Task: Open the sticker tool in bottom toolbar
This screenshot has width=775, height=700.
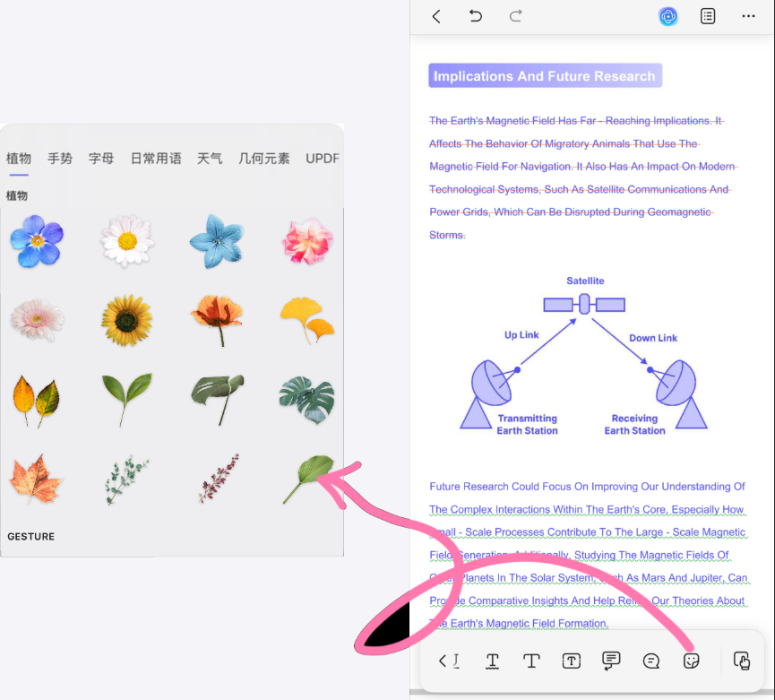Action: [691, 661]
